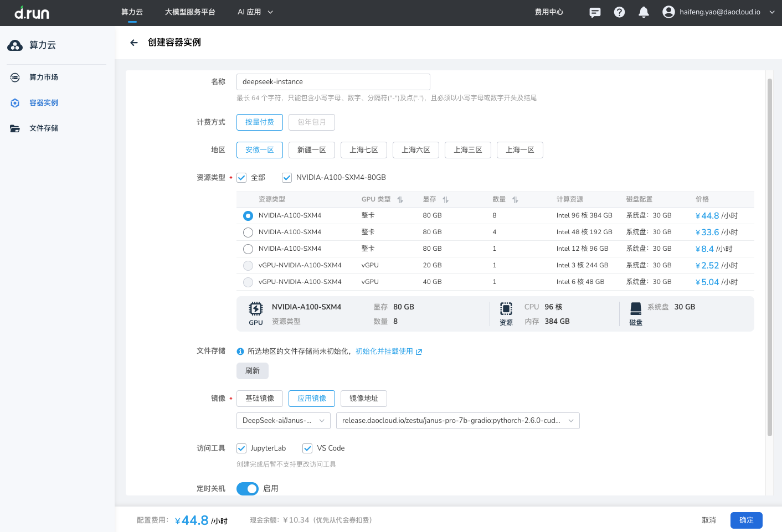Open the DeepSeek-ai/Janus image dropdown
This screenshot has width=782, height=532.
pyautogui.click(x=283, y=421)
